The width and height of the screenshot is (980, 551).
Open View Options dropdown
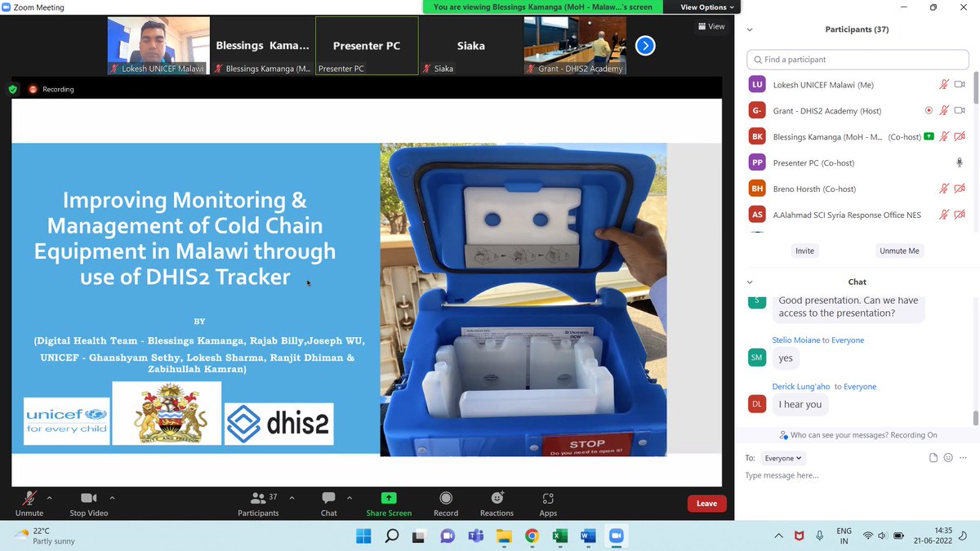708,7
